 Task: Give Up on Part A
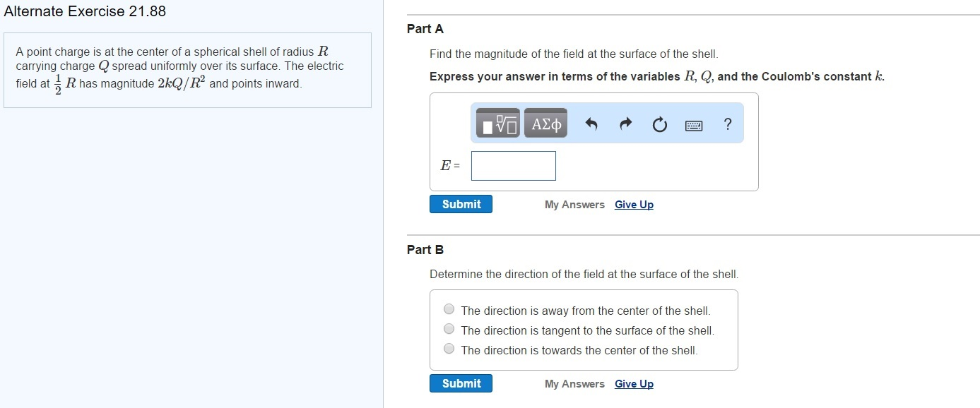point(634,205)
